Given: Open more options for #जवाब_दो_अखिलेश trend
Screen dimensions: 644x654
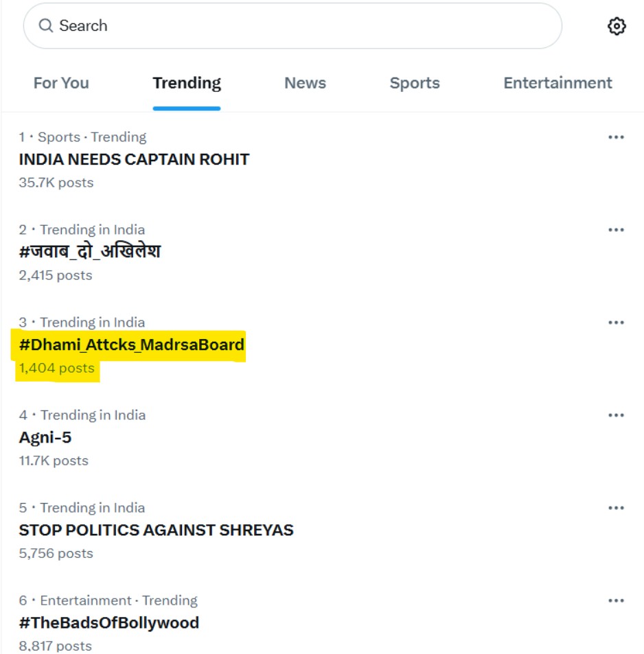Looking at the screenshot, I should pyautogui.click(x=616, y=230).
